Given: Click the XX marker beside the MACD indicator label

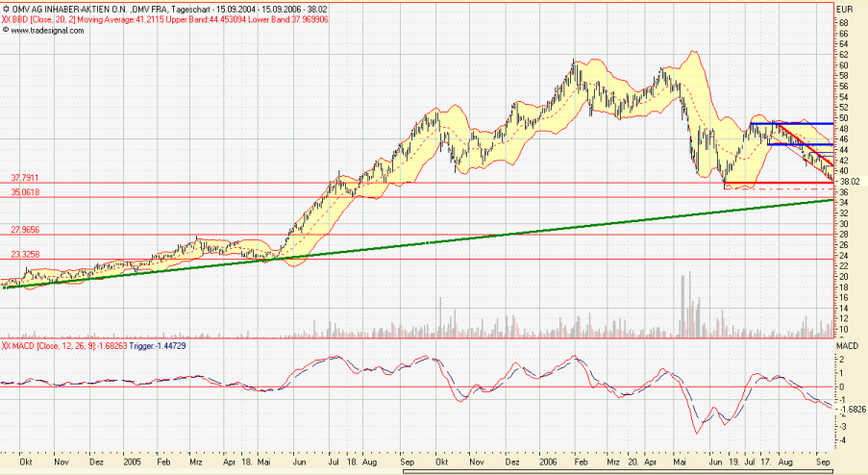Looking at the screenshot, I should click(x=7, y=345).
